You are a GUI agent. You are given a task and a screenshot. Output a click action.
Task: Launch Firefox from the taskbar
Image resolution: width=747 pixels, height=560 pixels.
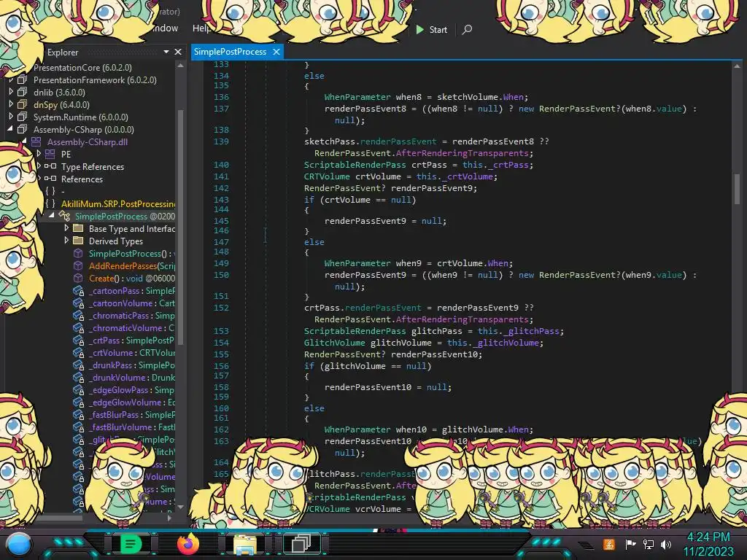pyautogui.click(x=188, y=544)
